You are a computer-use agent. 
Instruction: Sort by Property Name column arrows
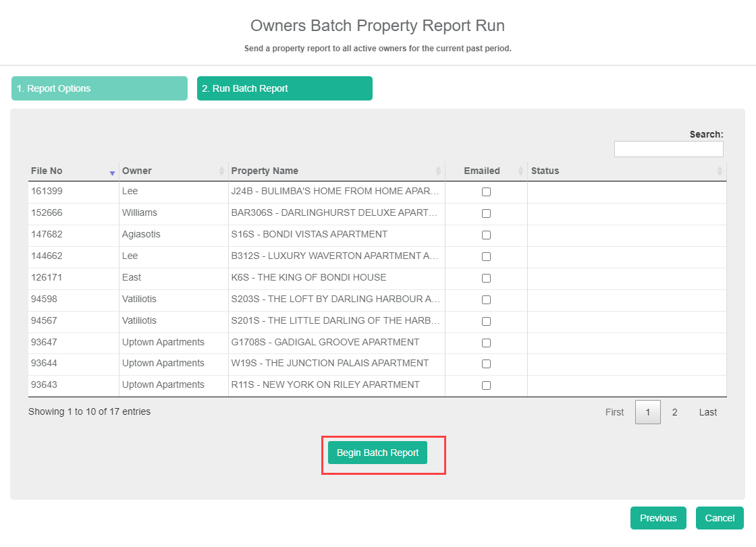[x=438, y=171]
